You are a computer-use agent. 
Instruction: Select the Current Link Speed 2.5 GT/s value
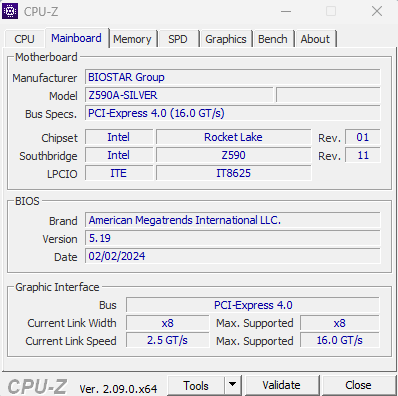[168, 340]
